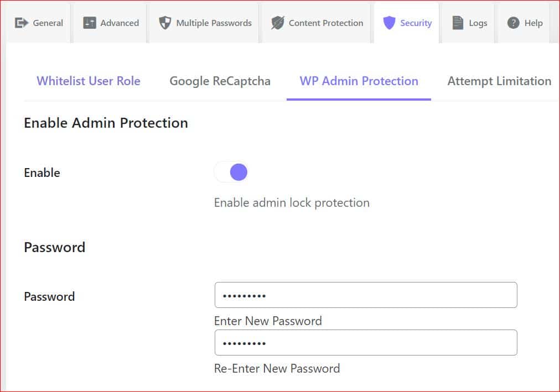560x392 pixels.
Task: Open the Advanced settings tab
Action: [110, 22]
